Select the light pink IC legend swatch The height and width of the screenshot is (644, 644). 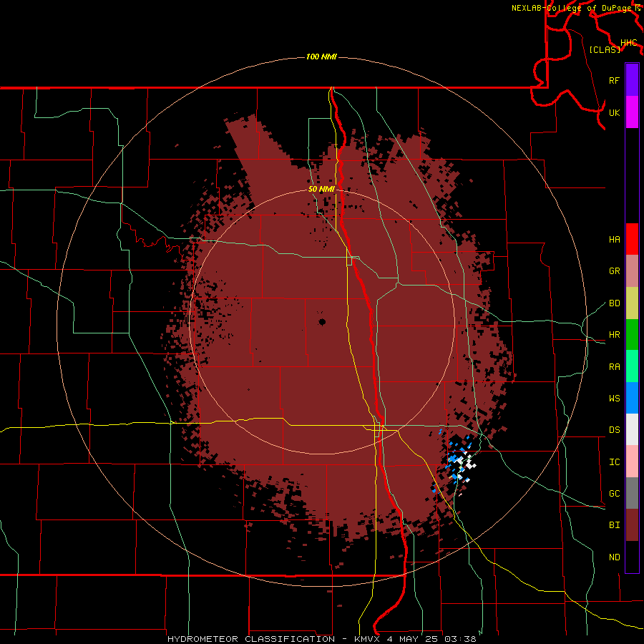632,462
